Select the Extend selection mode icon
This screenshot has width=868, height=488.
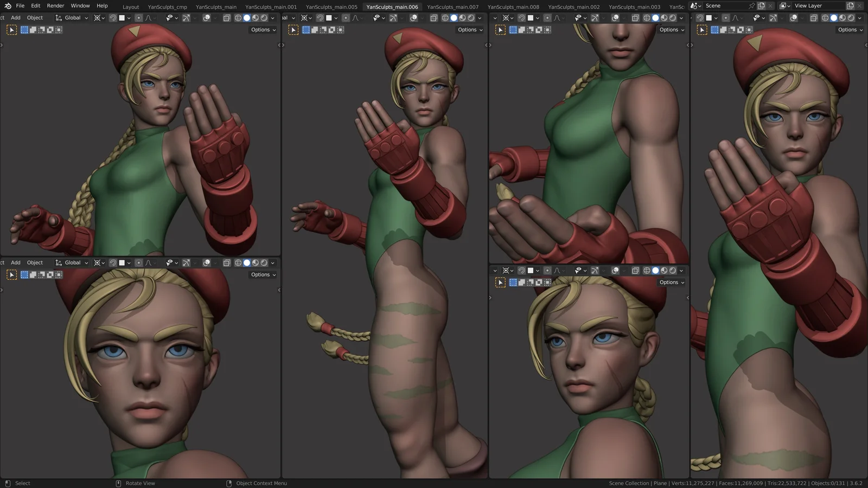33,30
